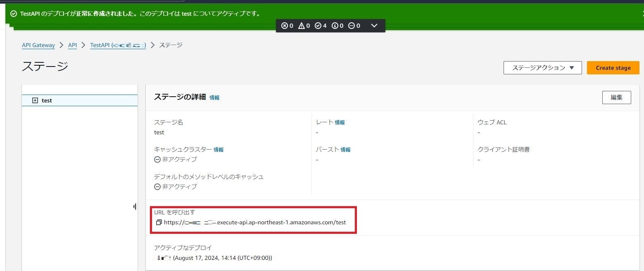
Task: Click the in-progress ellipsis count icon
Action: pyautogui.click(x=352, y=26)
